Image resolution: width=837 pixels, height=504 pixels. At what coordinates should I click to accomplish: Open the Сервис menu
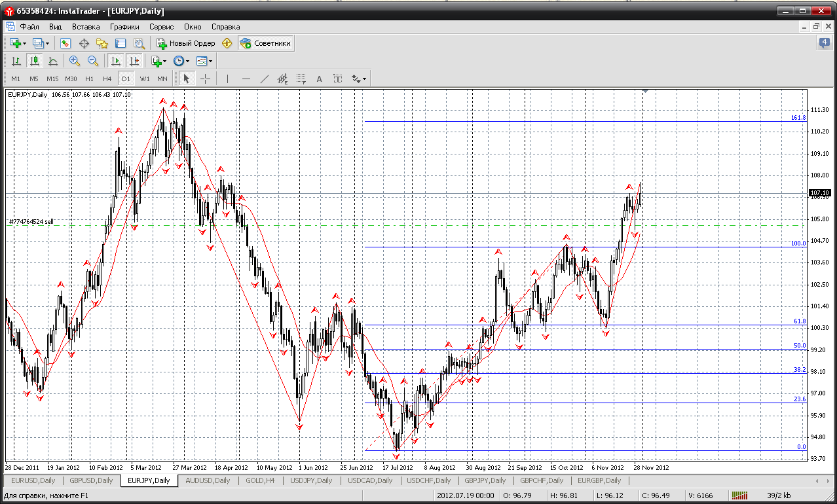click(x=161, y=27)
